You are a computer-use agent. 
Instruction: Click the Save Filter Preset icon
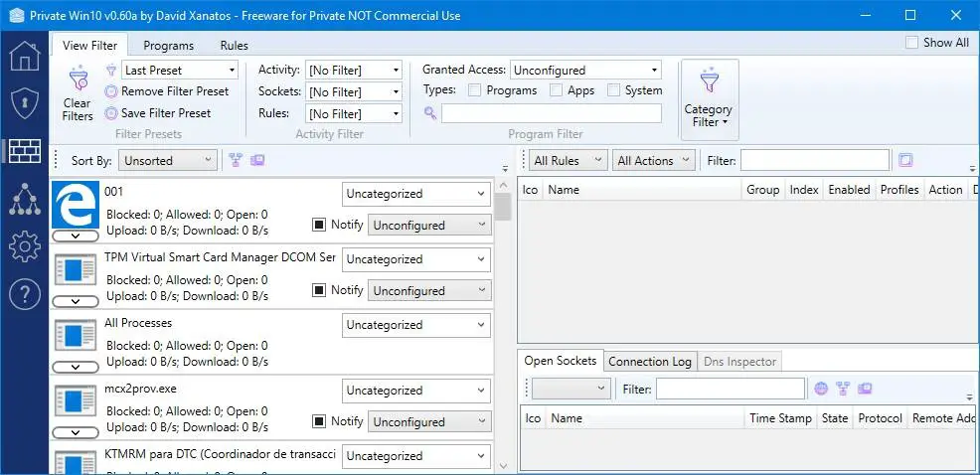(111, 113)
